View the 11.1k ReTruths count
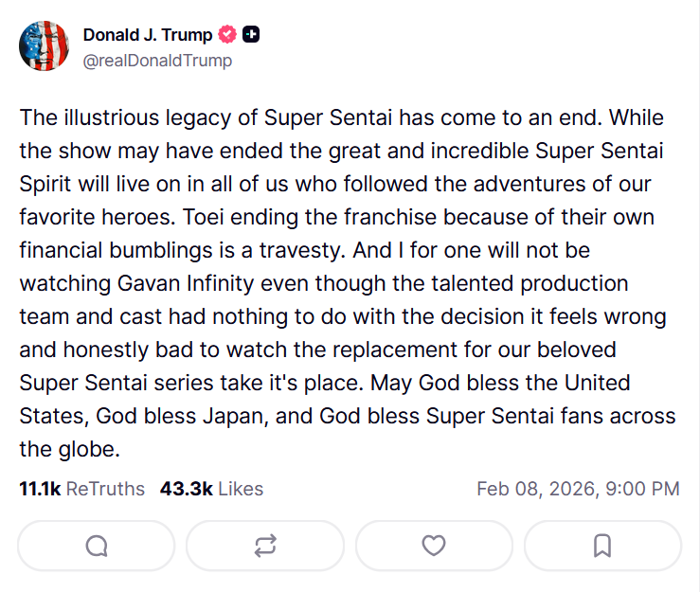700x592 pixels. tap(40, 489)
